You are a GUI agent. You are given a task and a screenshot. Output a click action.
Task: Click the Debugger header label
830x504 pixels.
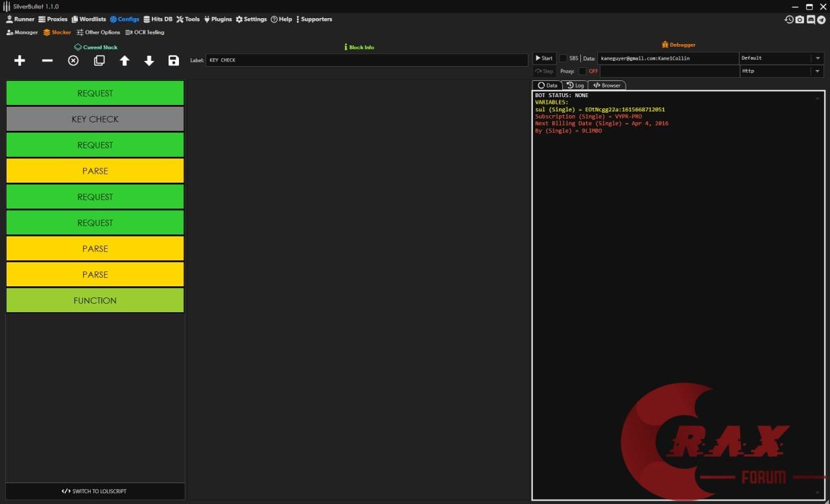[678, 45]
